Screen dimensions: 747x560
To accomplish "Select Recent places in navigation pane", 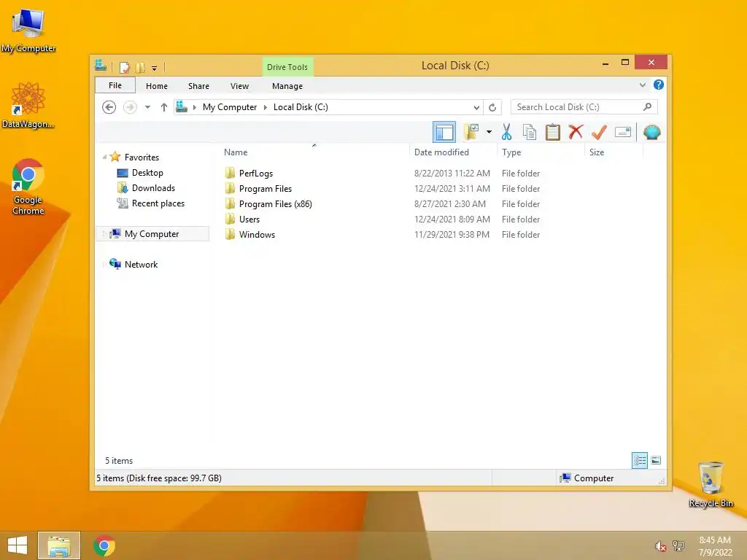I will coord(158,203).
